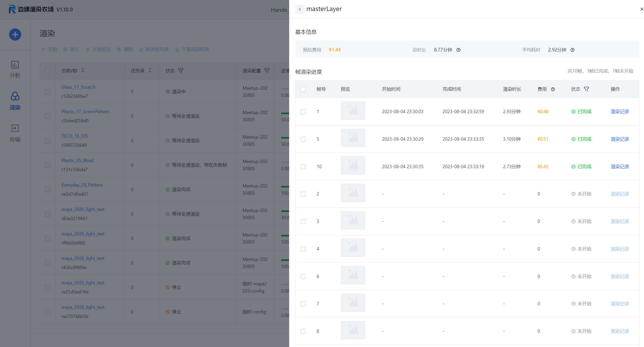644x347 pixels.
Task: Click the back arrow beside masterLayer
Action: click(x=300, y=9)
